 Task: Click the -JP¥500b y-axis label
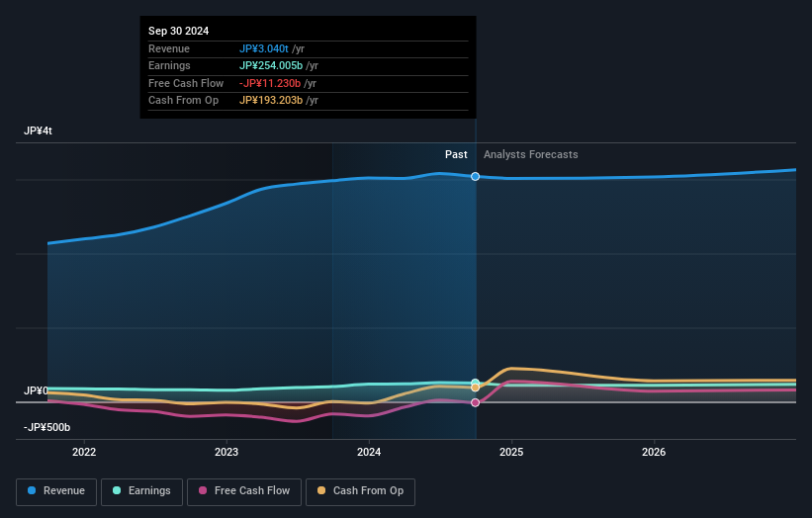(46, 427)
